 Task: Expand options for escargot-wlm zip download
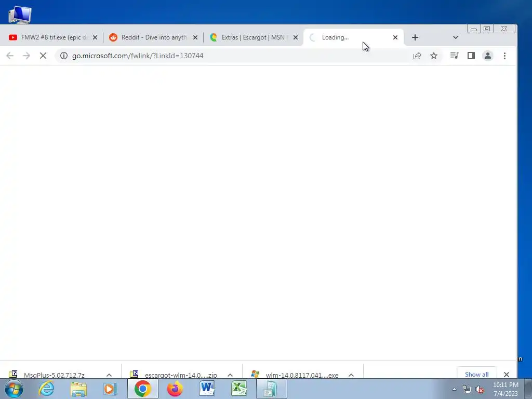(x=230, y=375)
